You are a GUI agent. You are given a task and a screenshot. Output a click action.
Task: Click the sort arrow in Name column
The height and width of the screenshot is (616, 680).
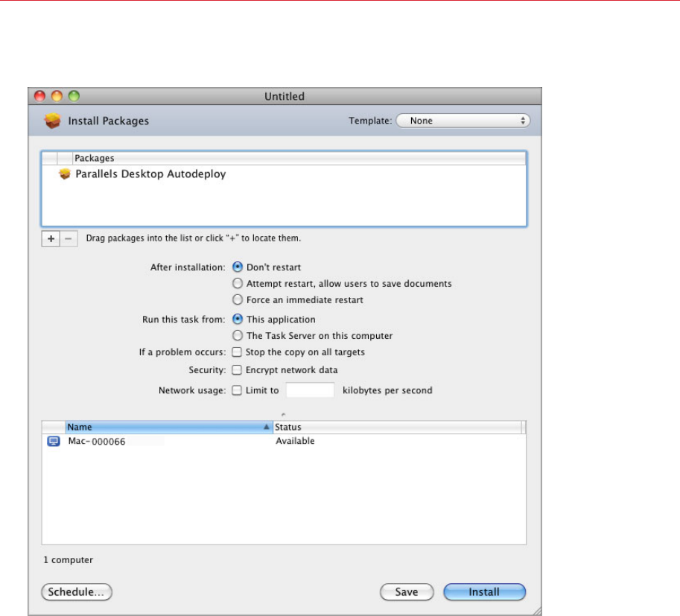267,428
